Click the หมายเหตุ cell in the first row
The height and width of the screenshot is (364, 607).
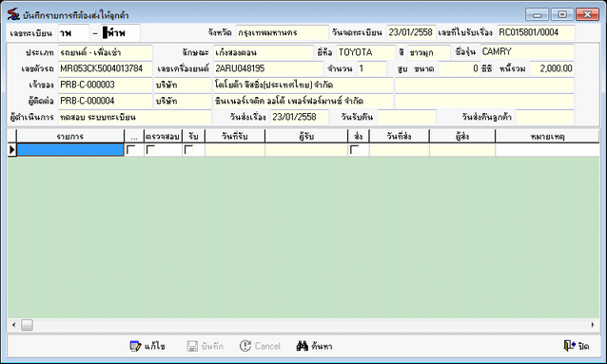click(547, 150)
